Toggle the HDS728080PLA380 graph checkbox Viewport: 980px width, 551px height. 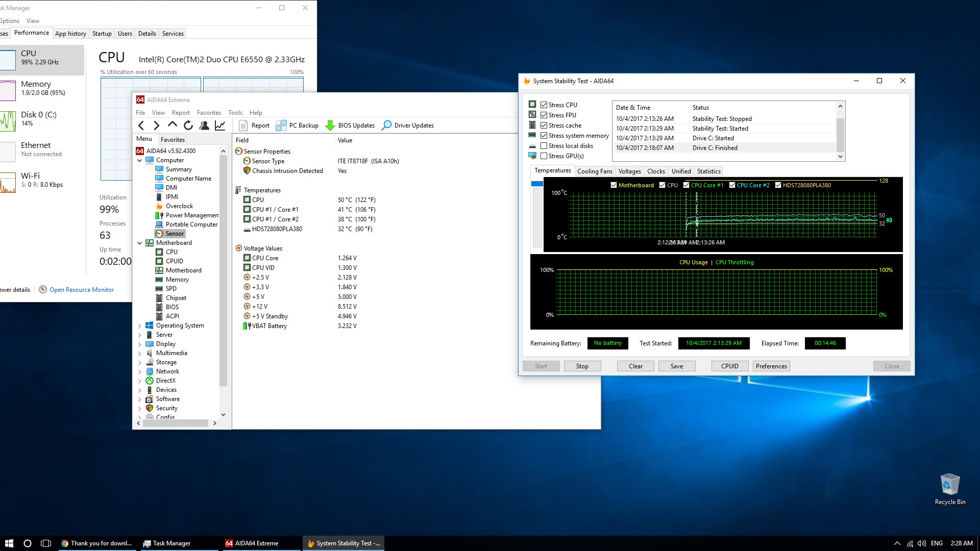(778, 185)
